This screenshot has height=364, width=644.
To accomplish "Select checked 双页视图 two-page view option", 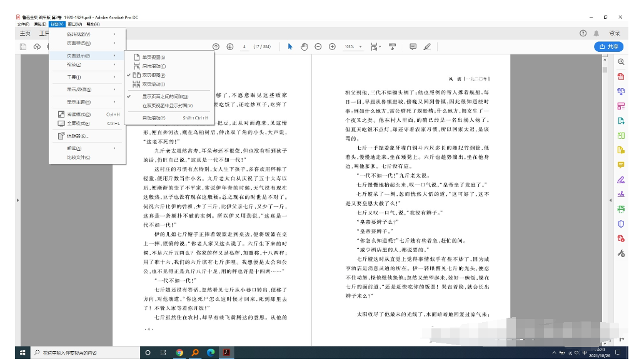I will [x=169, y=75].
